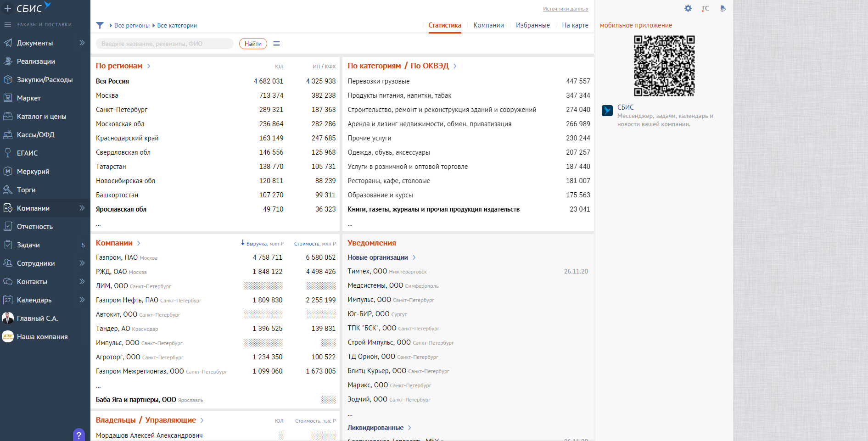The height and width of the screenshot is (441, 868).
Task: Open the settings gear icon
Action: pyautogui.click(x=688, y=8)
